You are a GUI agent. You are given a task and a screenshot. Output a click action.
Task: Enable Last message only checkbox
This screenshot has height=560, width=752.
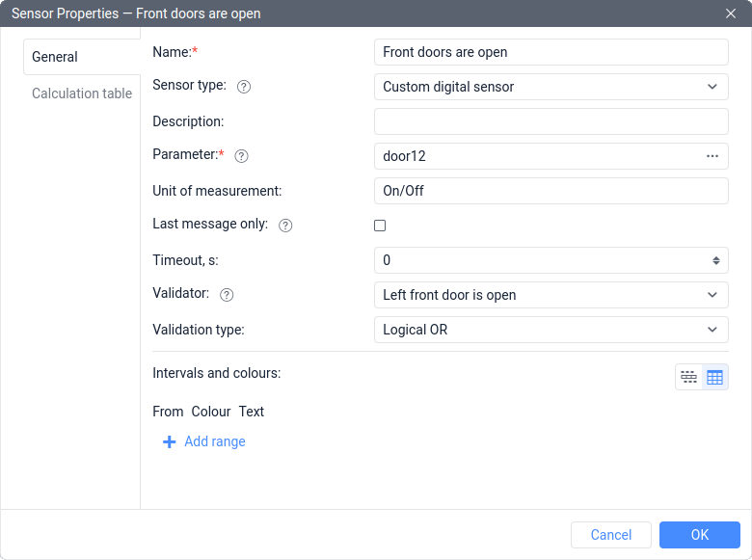380,226
